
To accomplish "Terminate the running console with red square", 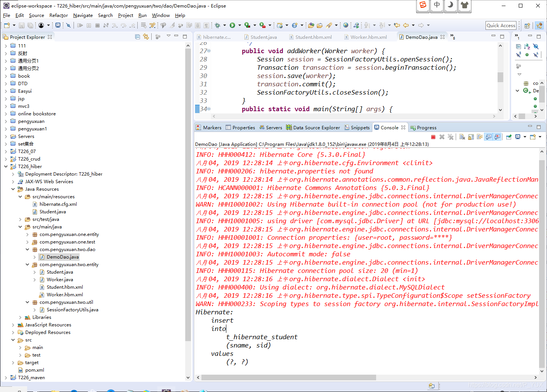I will click(433, 137).
